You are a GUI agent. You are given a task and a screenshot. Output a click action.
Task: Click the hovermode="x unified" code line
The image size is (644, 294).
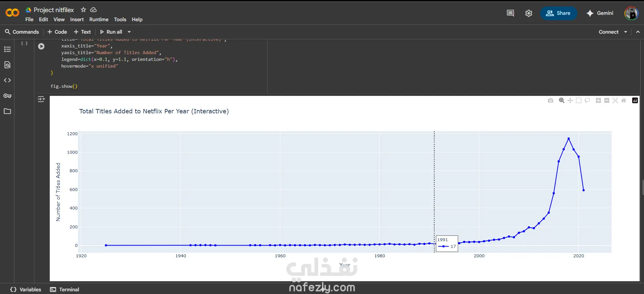pyautogui.click(x=89, y=66)
